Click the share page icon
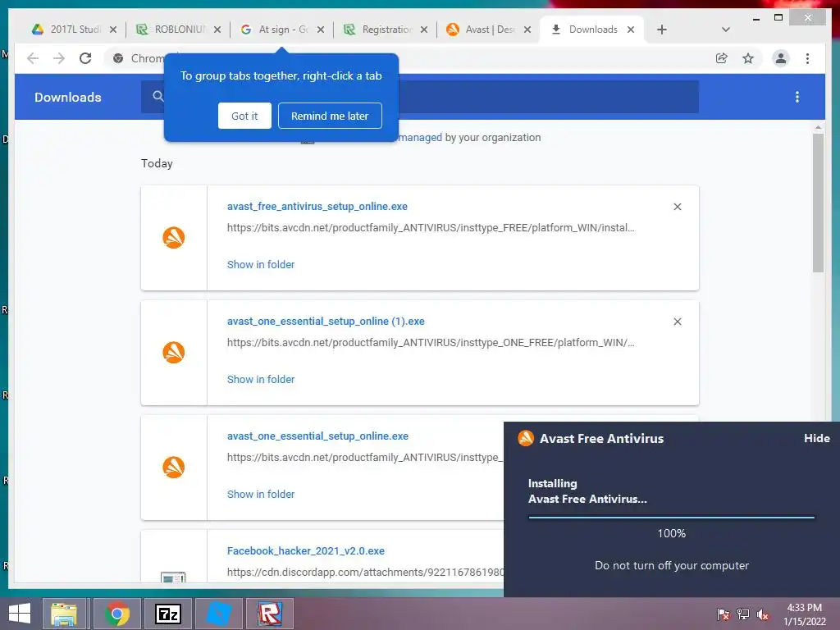840x630 pixels. pos(722,58)
